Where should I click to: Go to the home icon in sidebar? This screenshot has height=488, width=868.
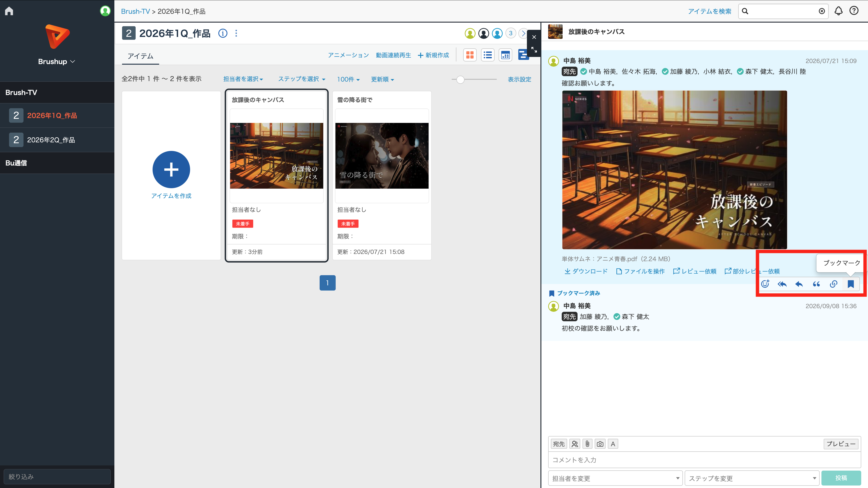9,11
